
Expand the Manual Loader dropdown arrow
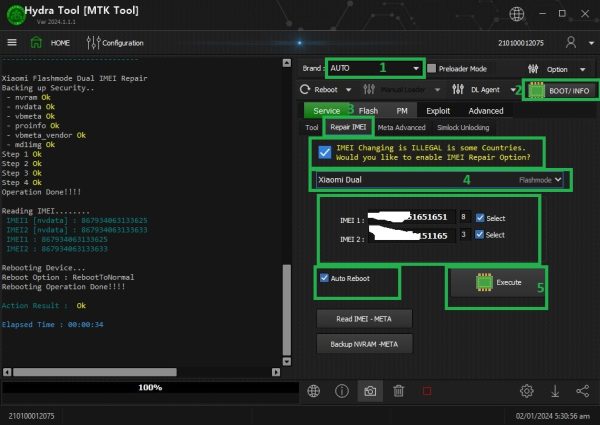437,90
